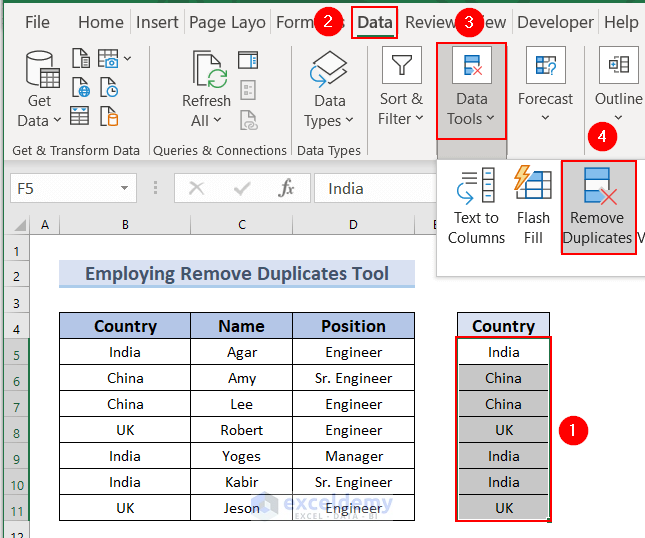Image resolution: width=645 pixels, height=538 pixels.
Task: Click the Recent Sources icon
Action: [109, 87]
